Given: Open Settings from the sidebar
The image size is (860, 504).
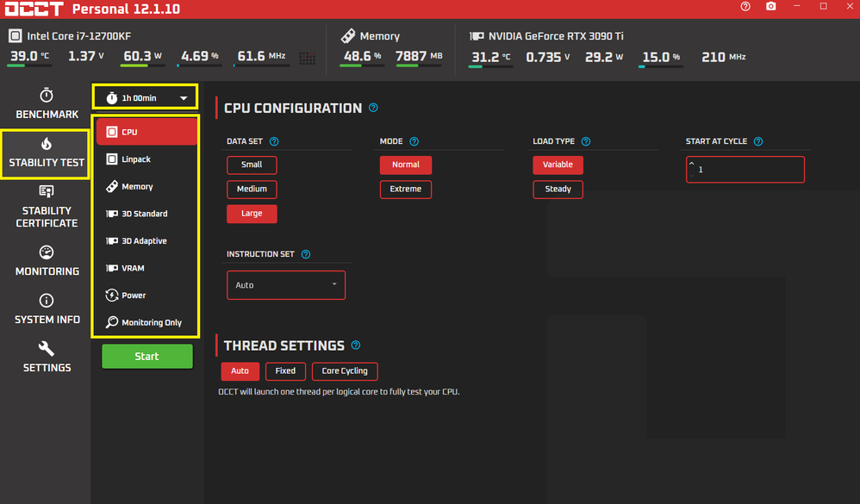Looking at the screenshot, I should pos(47,358).
